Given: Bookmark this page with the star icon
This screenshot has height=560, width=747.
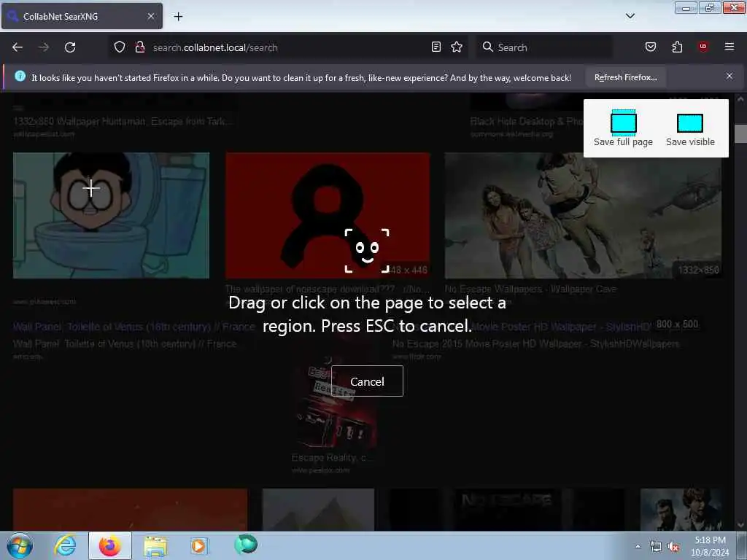Looking at the screenshot, I should tap(457, 47).
